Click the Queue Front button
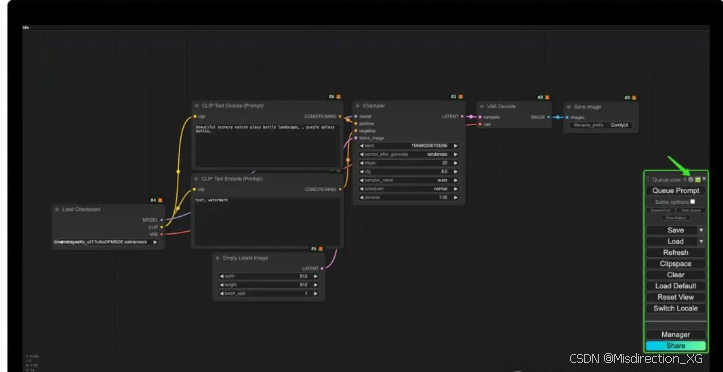 click(x=661, y=210)
